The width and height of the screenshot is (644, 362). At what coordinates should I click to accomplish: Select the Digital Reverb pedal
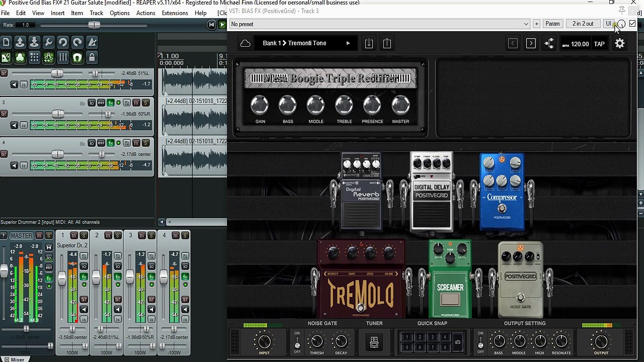click(361, 193)
